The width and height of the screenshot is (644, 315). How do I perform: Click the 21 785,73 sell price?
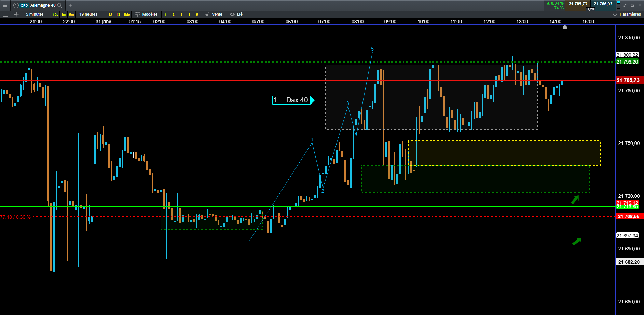pyautogui.click(x=578, y=4)
